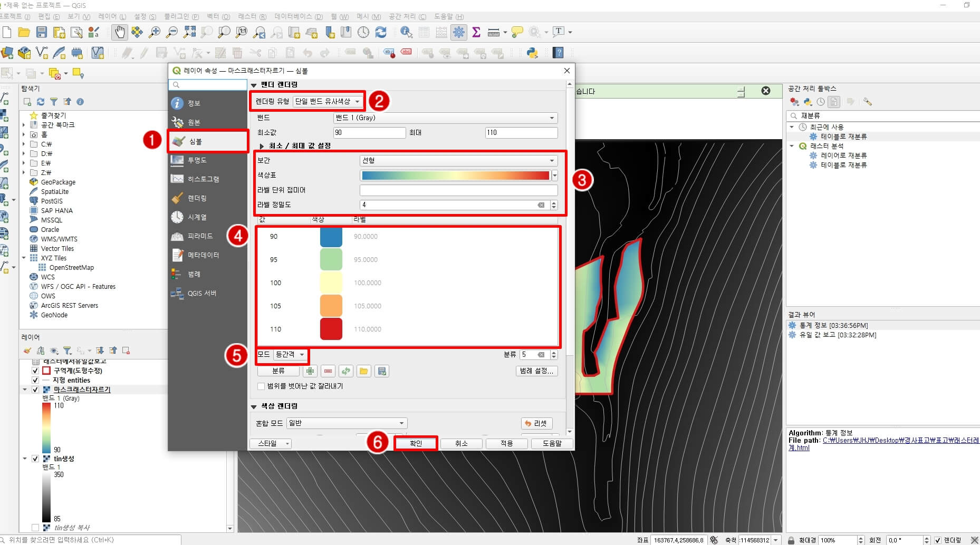Open the Python console icon
Screen dimensions: 980x545
(x=533, y=53)
